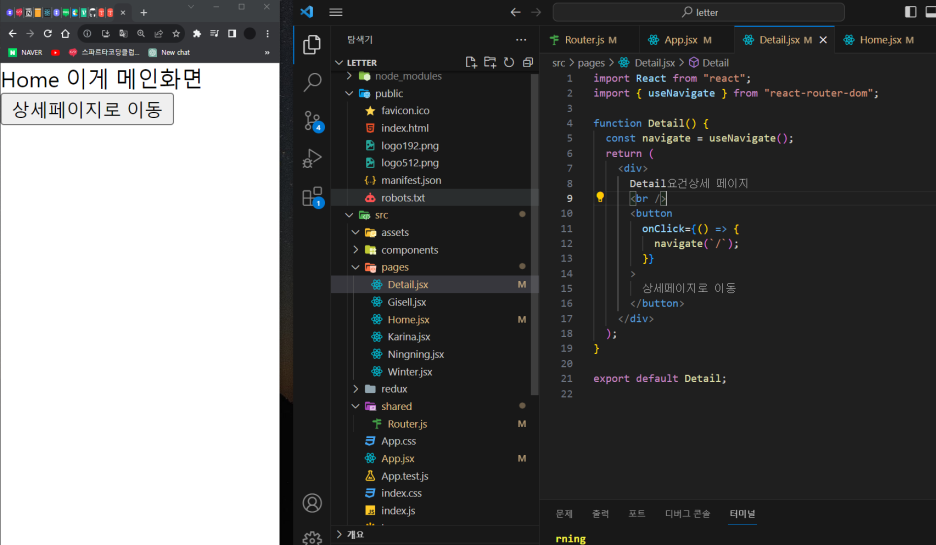Go back using VS Code navigation arrow

[516, 12]
